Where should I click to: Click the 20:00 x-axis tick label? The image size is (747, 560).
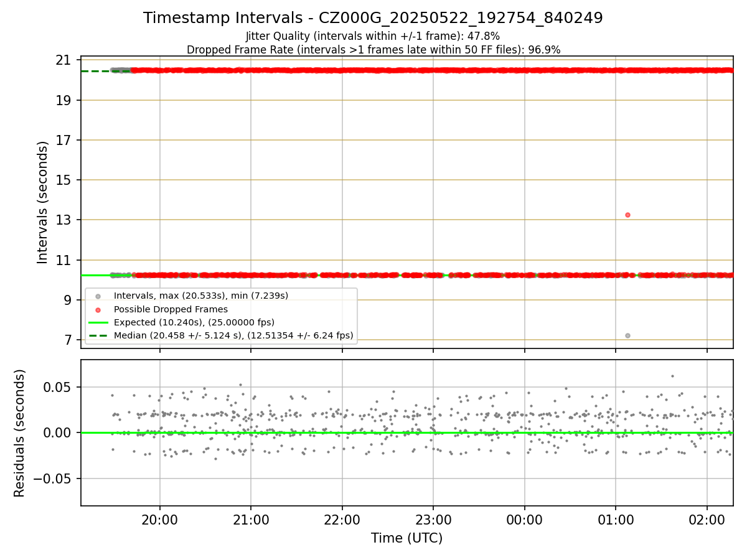tap(160, 520)
